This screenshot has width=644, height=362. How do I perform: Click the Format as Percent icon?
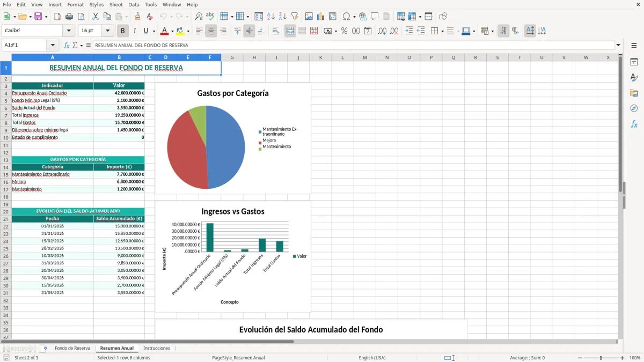344,31
